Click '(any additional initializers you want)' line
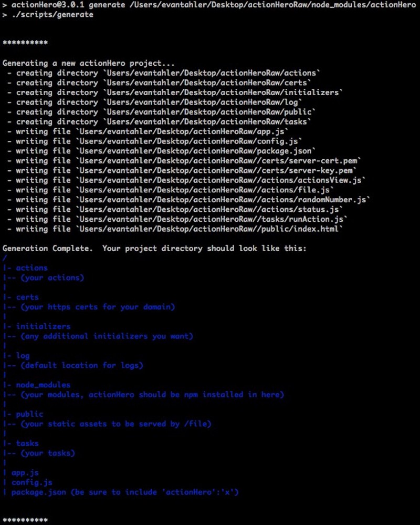420x525 pixels. click(98, 336)
